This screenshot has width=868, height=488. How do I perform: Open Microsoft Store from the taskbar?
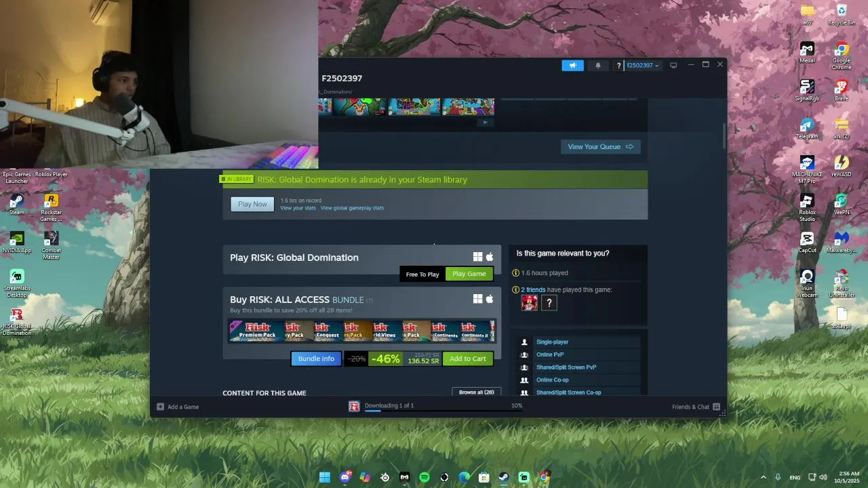484,477
